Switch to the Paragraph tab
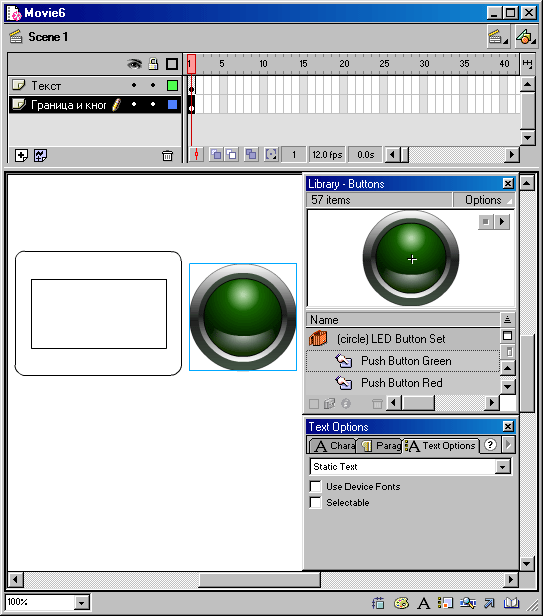The height and width of the screenshot is (616, 543). [x=380, y=446]
